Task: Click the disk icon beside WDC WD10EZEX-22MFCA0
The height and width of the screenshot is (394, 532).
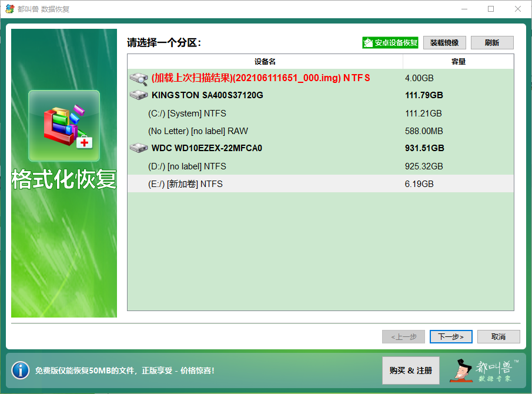Action: click(139, 148)
